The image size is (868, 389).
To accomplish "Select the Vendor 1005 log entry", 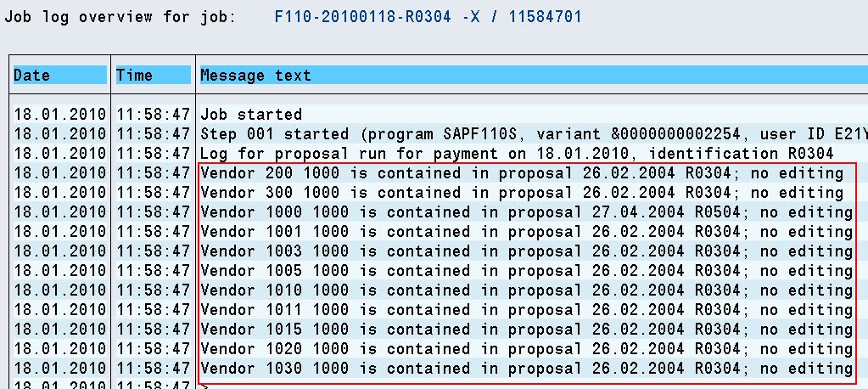I will pos(526,271).
